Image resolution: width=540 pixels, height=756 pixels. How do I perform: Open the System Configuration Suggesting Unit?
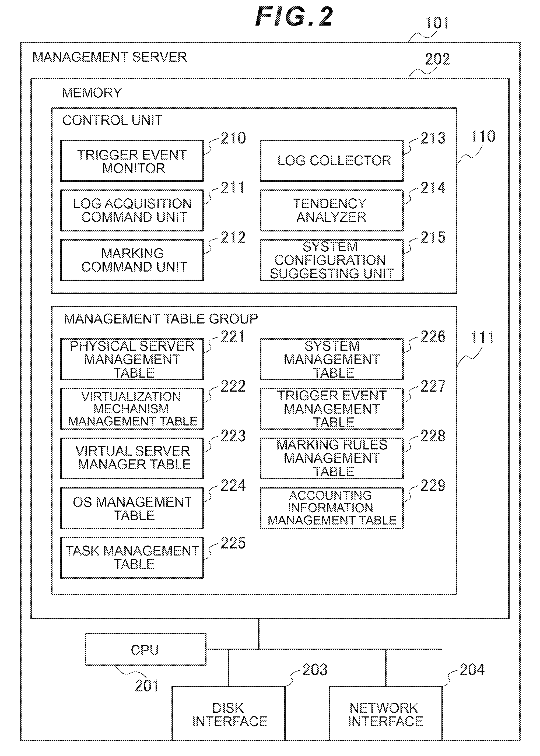pos(351,257)
